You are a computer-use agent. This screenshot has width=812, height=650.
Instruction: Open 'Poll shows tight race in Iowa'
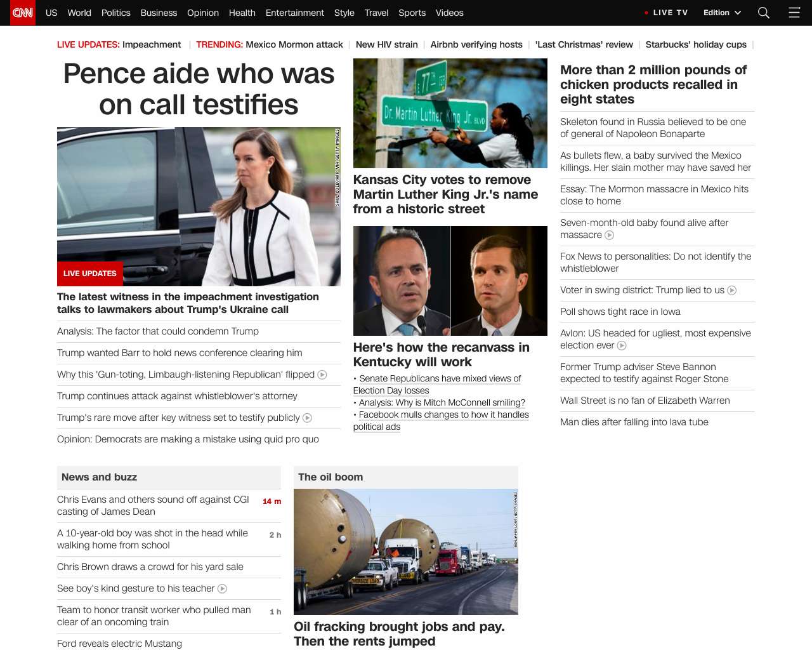[x=620, y=312]
